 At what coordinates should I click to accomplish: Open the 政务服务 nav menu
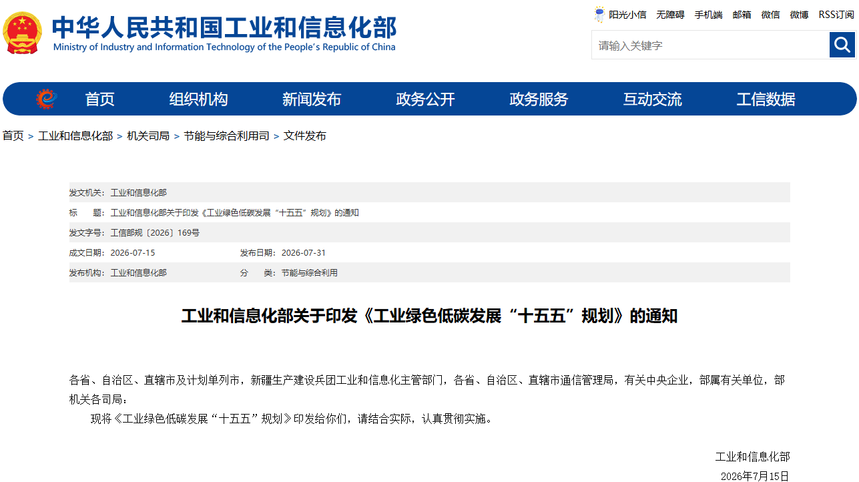click(539, 99)
